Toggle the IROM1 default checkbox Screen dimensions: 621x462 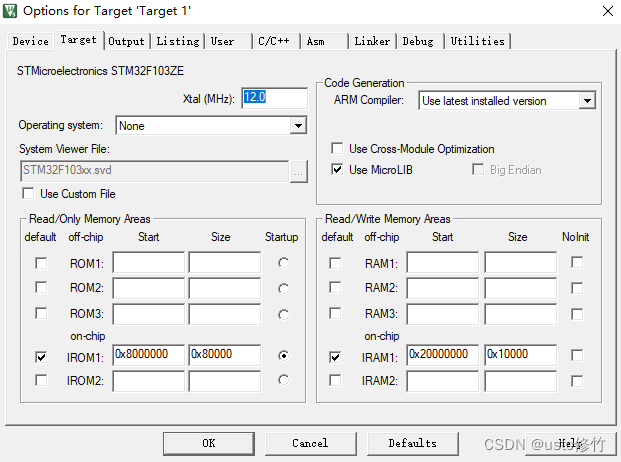pos(41,357)
